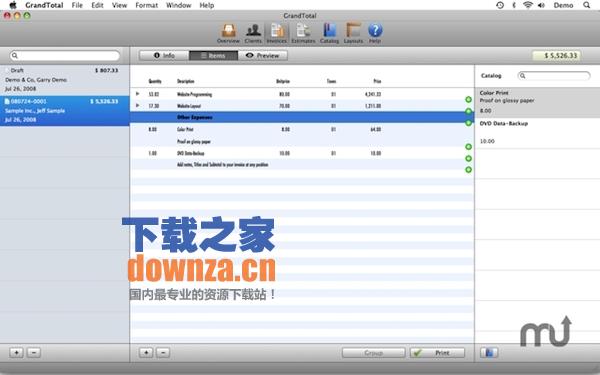Screen dimensions: 600x375
Task: Click the Description column header
Action: click(186, 81)
